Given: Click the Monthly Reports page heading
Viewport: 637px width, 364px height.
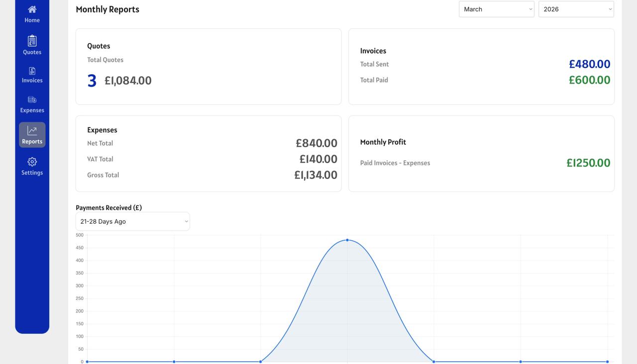Looking at the screenshot, I should (107, 9).
